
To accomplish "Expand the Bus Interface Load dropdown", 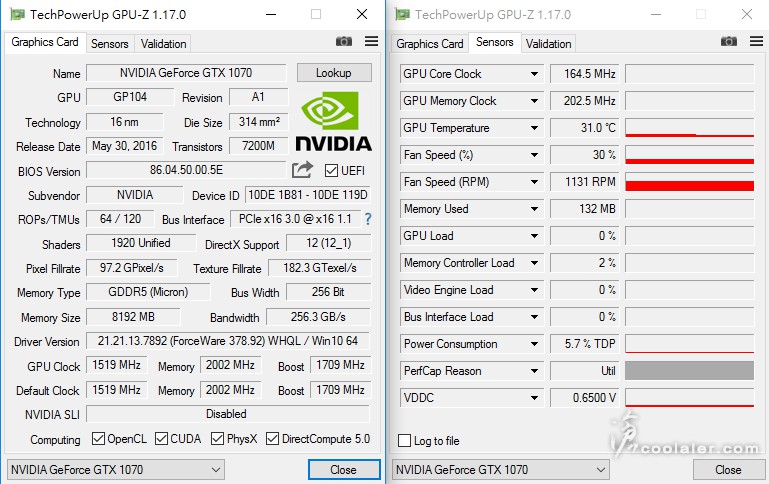I will [x=534, y=317].
